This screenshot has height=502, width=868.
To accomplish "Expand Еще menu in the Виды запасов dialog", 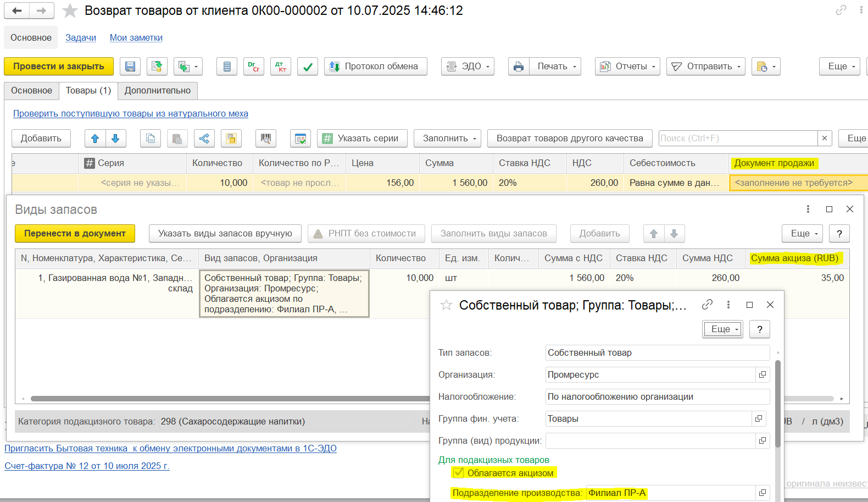I will (802, 234).
